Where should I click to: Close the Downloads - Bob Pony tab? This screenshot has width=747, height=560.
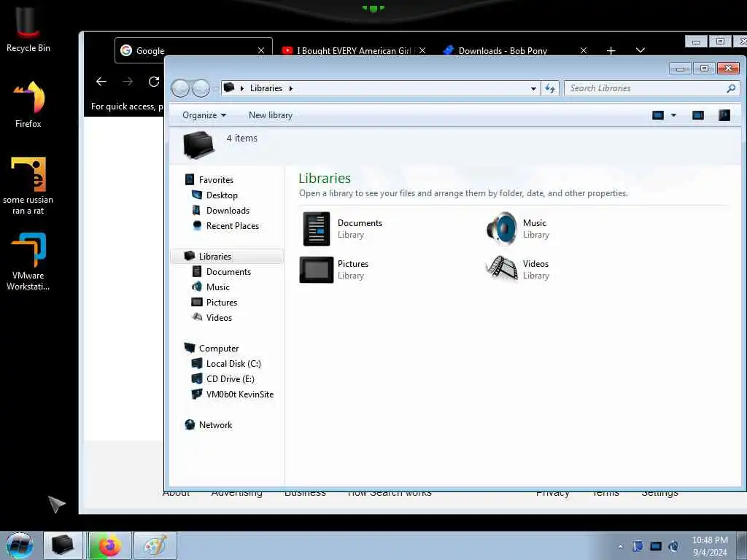tap(584, 50)
